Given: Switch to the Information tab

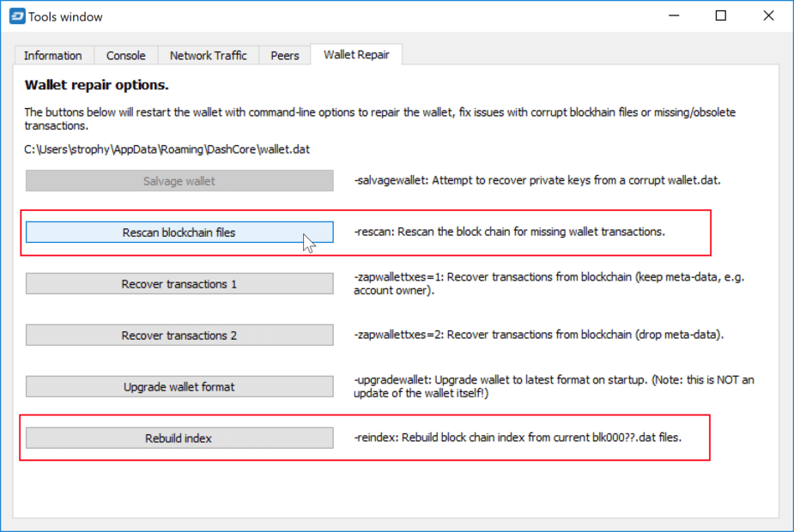Looking at the screenshot, I should 53,56.
